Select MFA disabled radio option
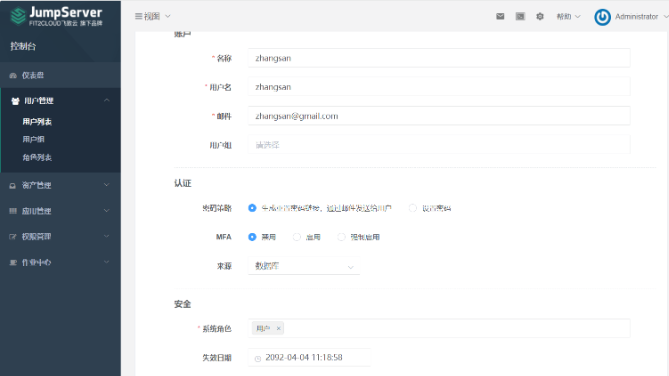Viewport: 669px width, 376px height. (252, 237)
